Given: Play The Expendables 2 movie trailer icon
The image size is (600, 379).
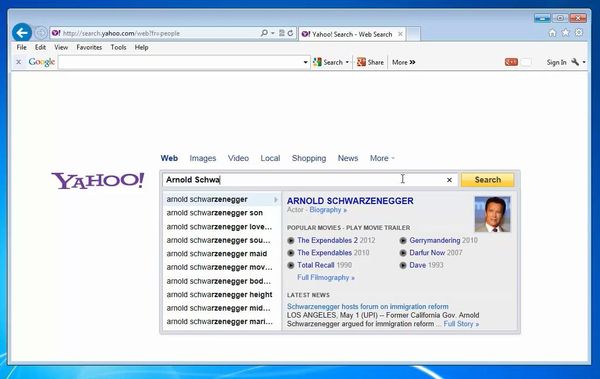Looking at the screenshot, I should (x=291, y=240).
